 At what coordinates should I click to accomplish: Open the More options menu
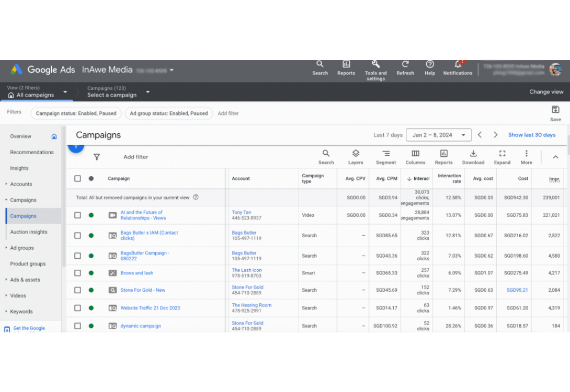527,157
